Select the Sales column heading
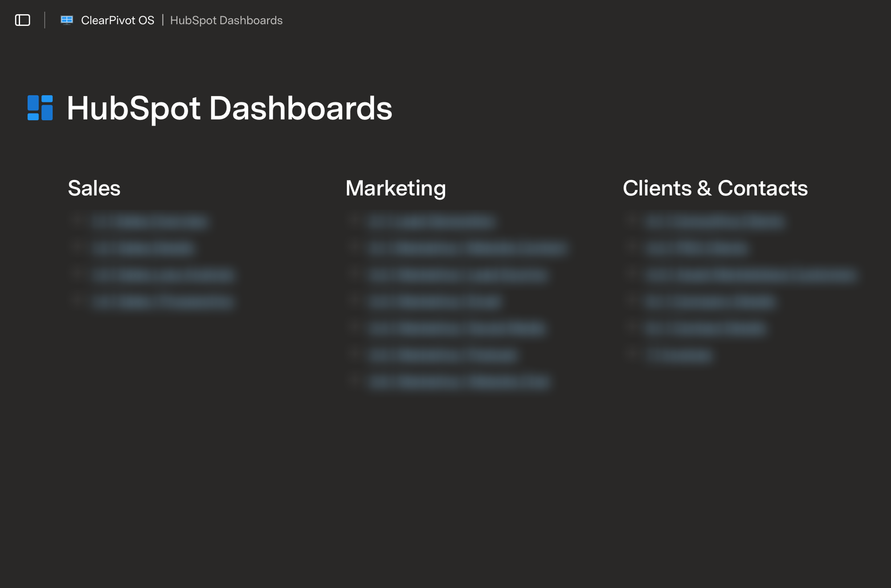Image resolution: width=891 pixels, height=588 pixels. tap(94, 188)
